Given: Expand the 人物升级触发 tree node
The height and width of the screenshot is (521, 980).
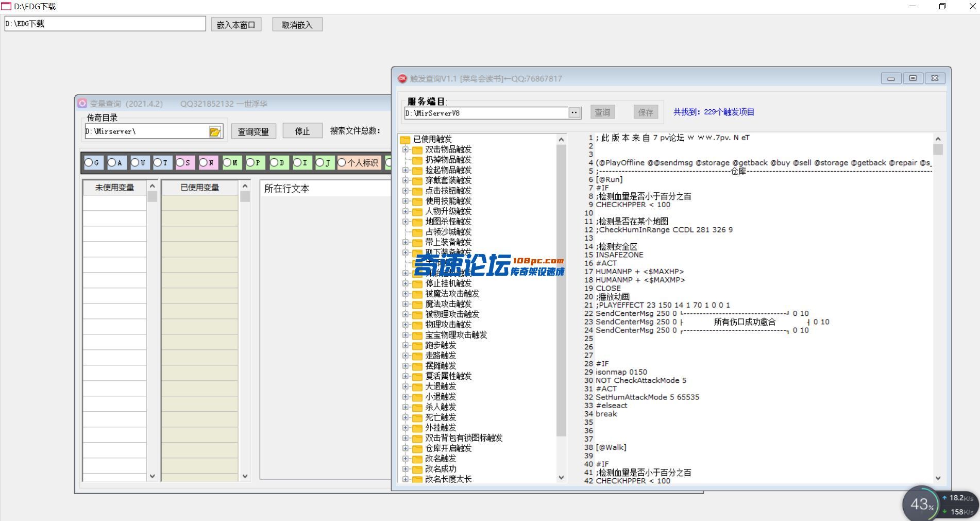Looking at the screenshot, I should pyautogui.click(x=405, y=211).
